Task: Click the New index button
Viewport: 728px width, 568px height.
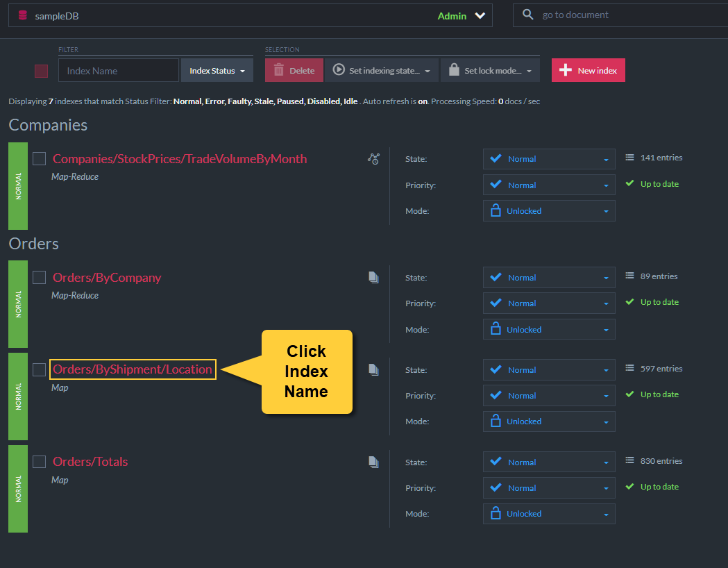Action: click(x=588, y=71)
